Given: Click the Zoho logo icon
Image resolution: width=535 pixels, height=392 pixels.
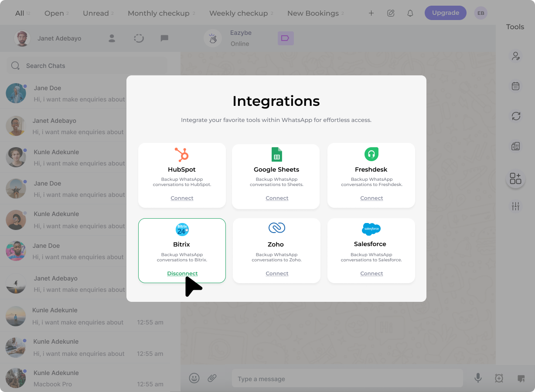Looking at the screenshot, I should click(276, 228).
